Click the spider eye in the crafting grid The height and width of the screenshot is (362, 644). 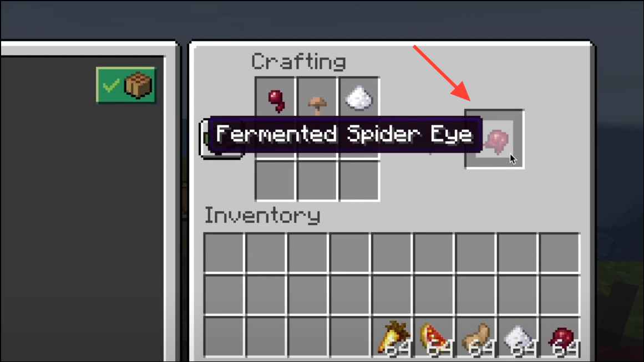pyautogui.click(x=275, y=98)
